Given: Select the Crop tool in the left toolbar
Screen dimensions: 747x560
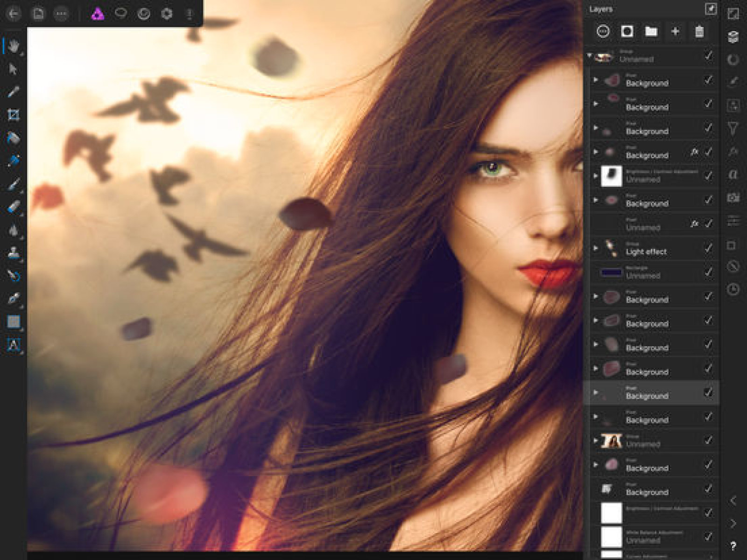Looking at the screenshot, I should [x=13, y=115].
